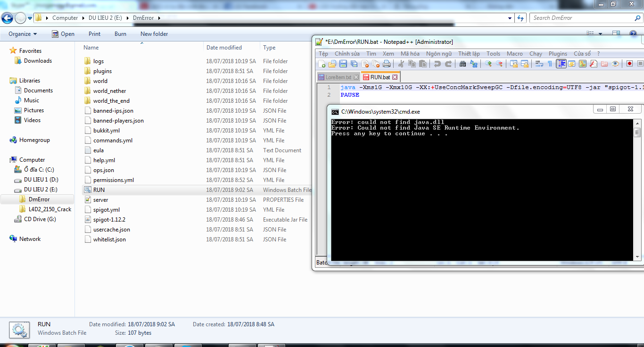Click the Redo arrow in Notepad++ toolbar

coord(448,64)
